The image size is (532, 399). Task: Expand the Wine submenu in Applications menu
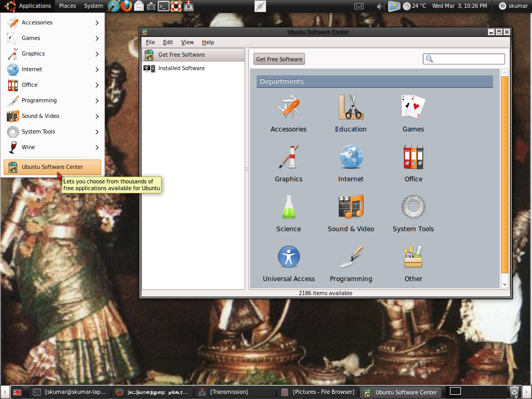[52, 147]
